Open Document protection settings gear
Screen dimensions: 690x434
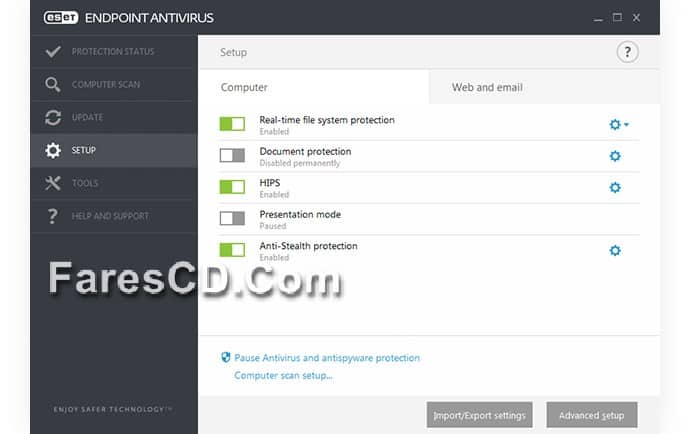(x=615, y=156)
